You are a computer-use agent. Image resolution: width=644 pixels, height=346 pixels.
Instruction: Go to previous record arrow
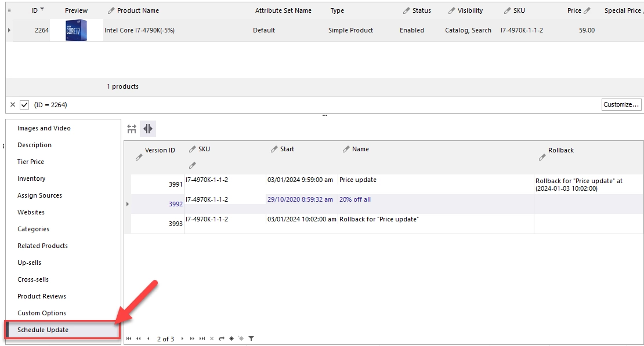pyautogui.click(x=149, y=338)
